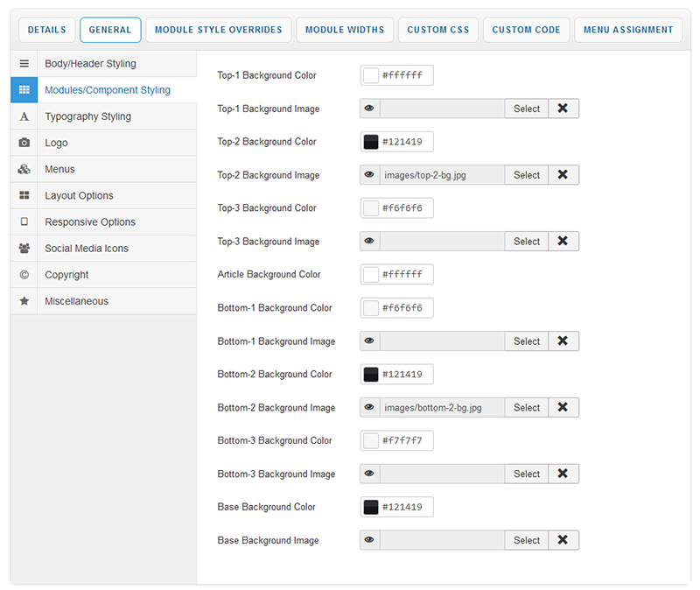Image resolution: width=700 pixels, height=590 pixels.
Task: Open the Menus section in sidebar
Action: coord(59,169)
